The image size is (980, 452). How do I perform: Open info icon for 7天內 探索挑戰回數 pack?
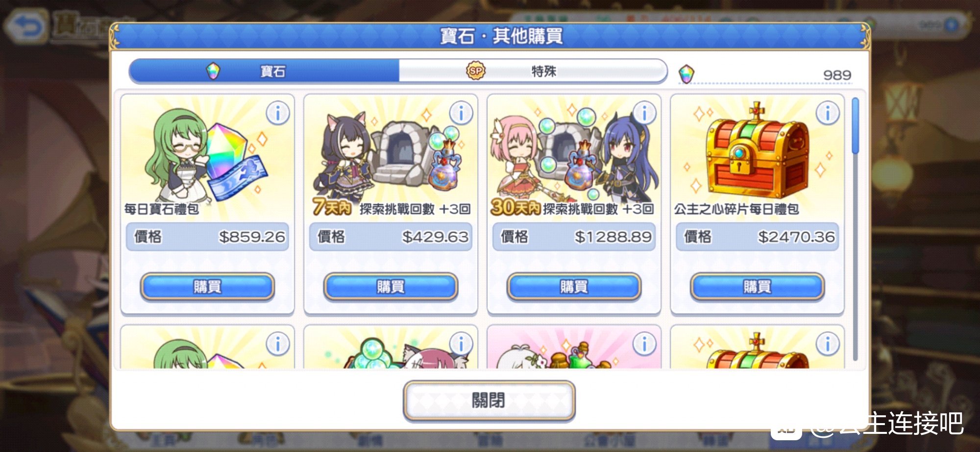click(461, 114)
